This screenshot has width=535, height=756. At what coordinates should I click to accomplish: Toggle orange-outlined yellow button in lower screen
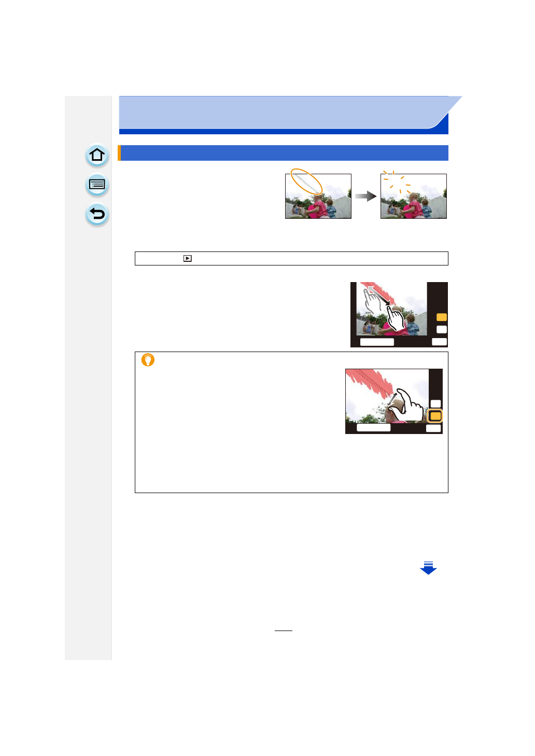click(x=435, y=416)
